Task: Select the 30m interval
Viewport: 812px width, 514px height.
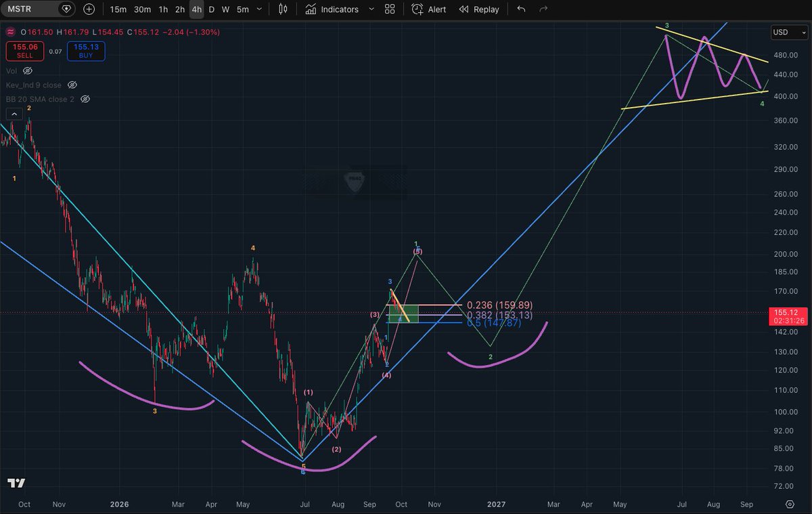Action: (x=142, y=9)
